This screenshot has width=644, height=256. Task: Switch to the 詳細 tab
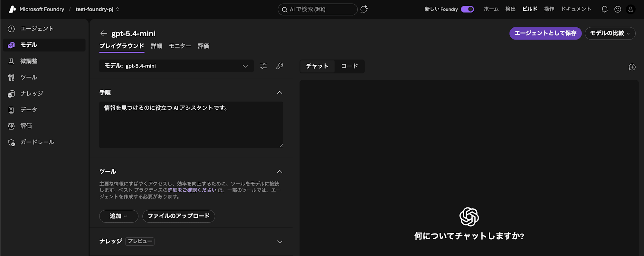pyautogui.click(x=156, y=46)
